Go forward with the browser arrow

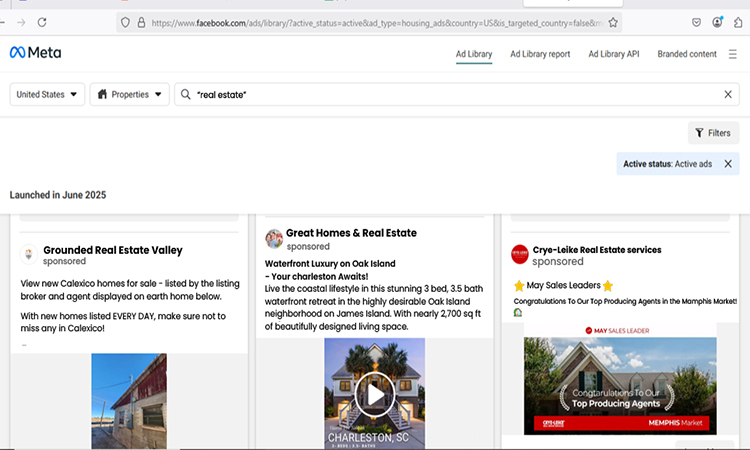point(21,22)
